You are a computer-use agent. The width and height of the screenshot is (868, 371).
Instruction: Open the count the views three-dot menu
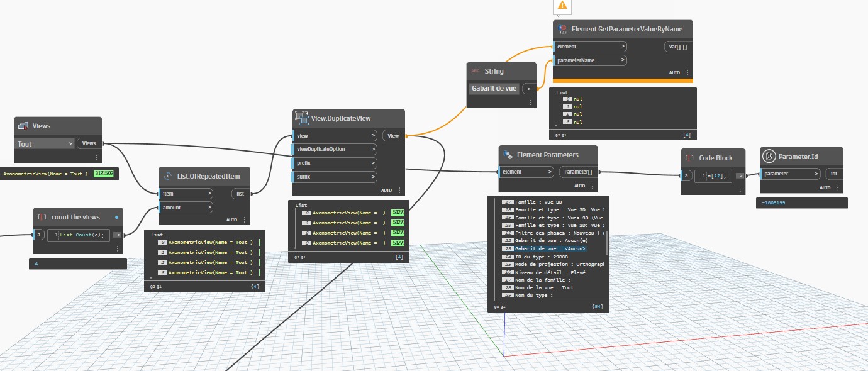point(118,248)
